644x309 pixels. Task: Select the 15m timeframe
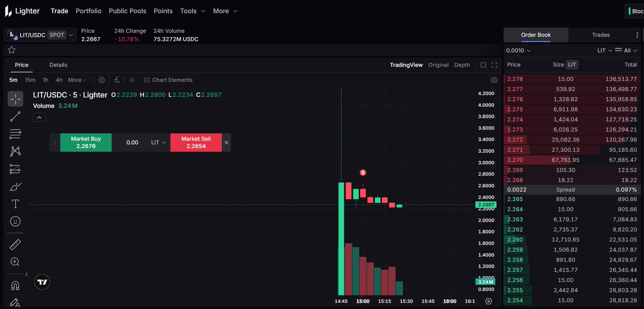30,80
